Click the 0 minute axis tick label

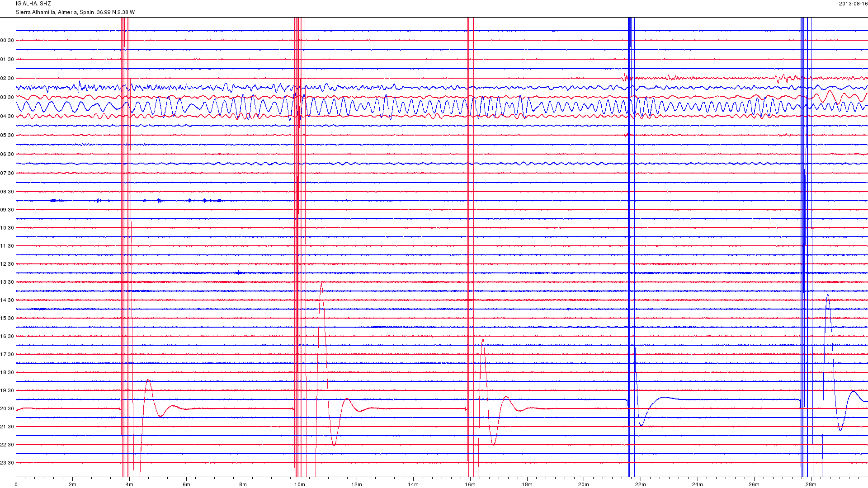tap(16, 484)
